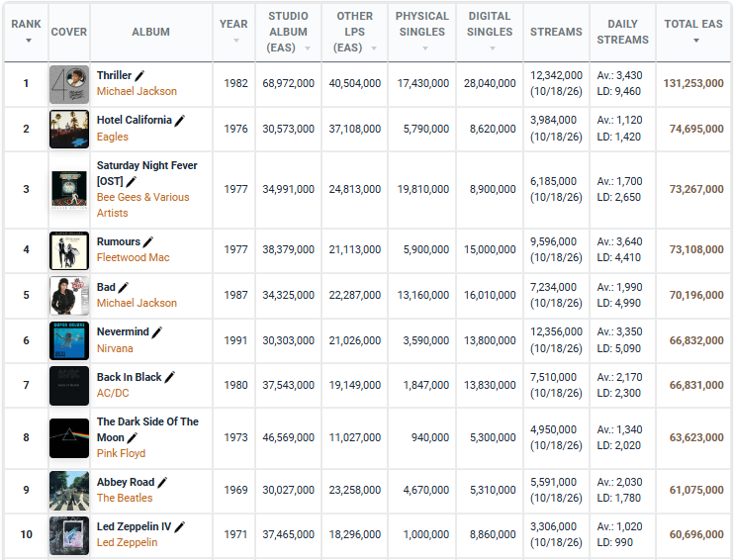Select Rumours daily streams Av.: 3,640
Image resolution: width=734 pixels, height=560 pixels.
click(619, 242)
